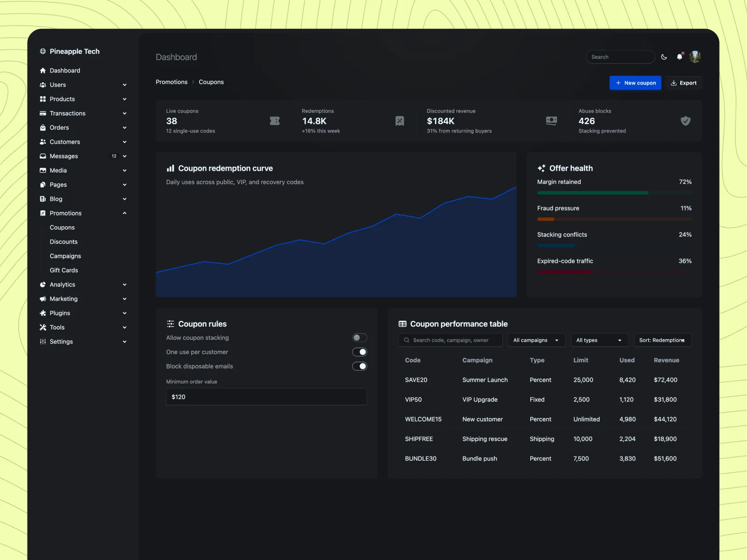Click the Margin retained progress bar
747x560 pixels.
coord(614,193)
